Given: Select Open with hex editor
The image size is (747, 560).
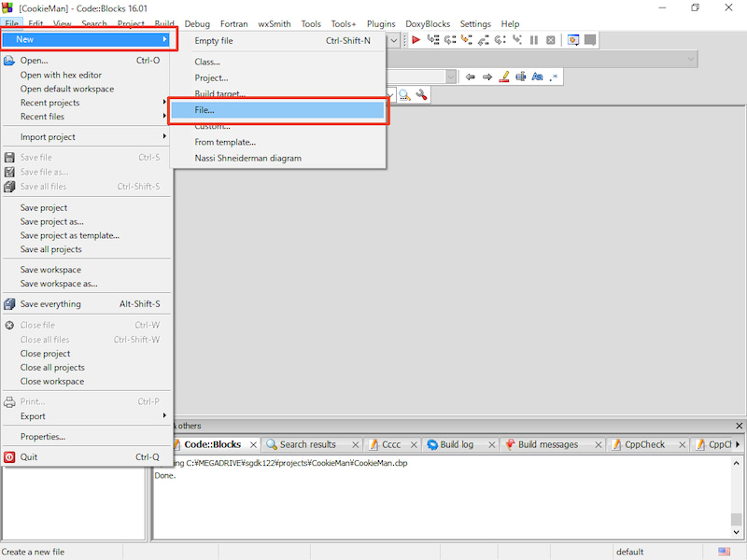Looking at the screenshot, I should (86, 75).
